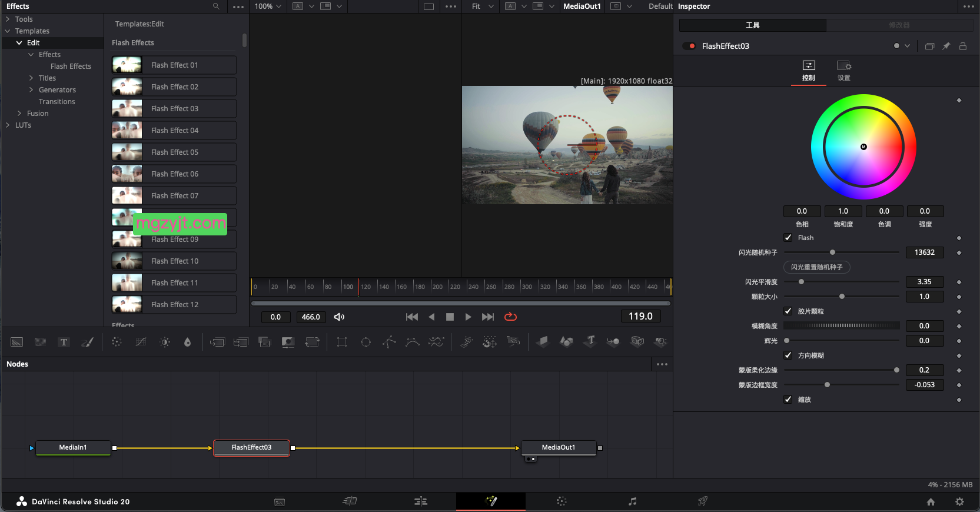Open Nodes panel options menu
This screenshot has width=980, height=512.
point(662,364)
